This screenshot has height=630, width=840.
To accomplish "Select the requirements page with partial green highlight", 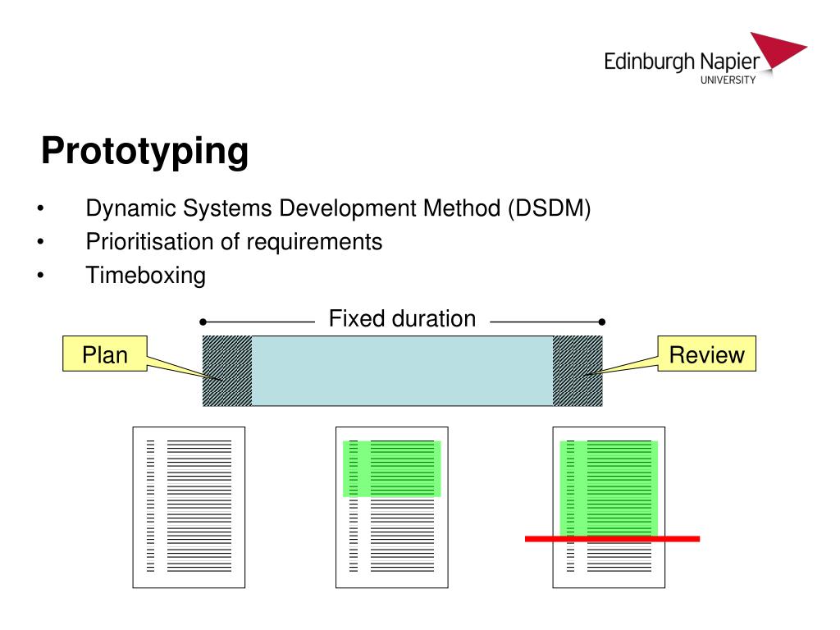I will pos(392,507).
